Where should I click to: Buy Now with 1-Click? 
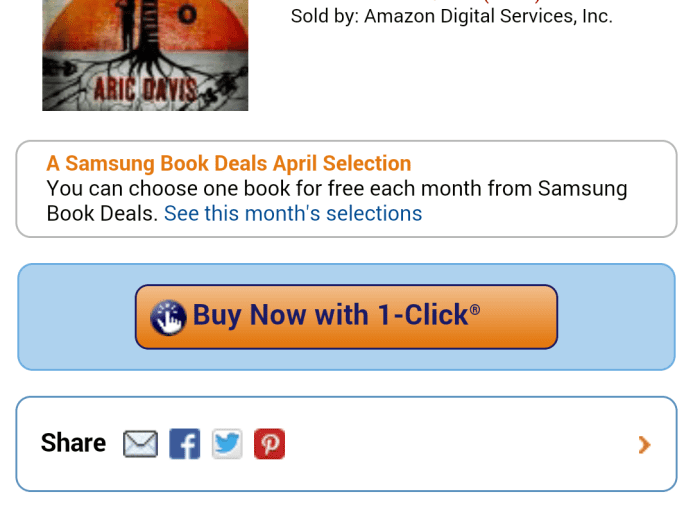tap(346, 317)
